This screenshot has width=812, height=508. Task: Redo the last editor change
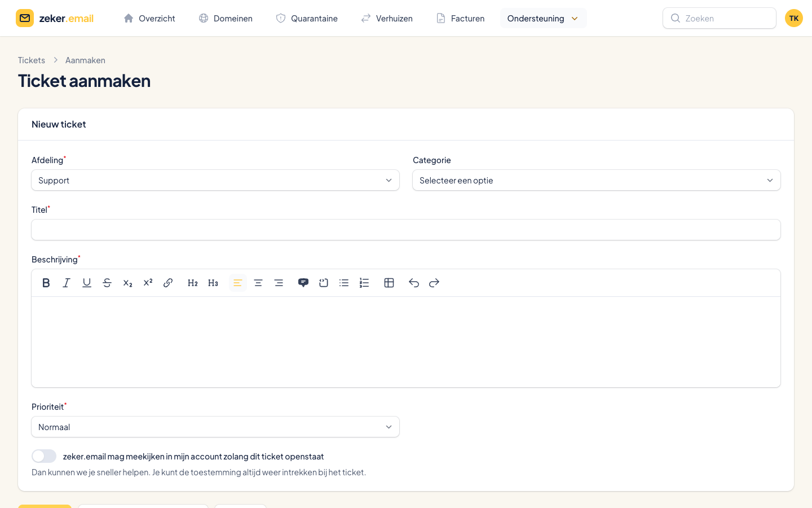(434, 283)
